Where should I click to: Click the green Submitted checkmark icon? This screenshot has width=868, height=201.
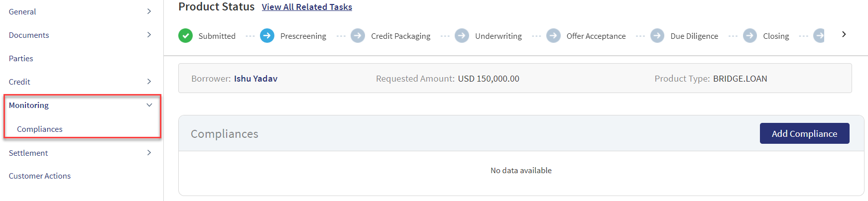click(x=185, y=36)
